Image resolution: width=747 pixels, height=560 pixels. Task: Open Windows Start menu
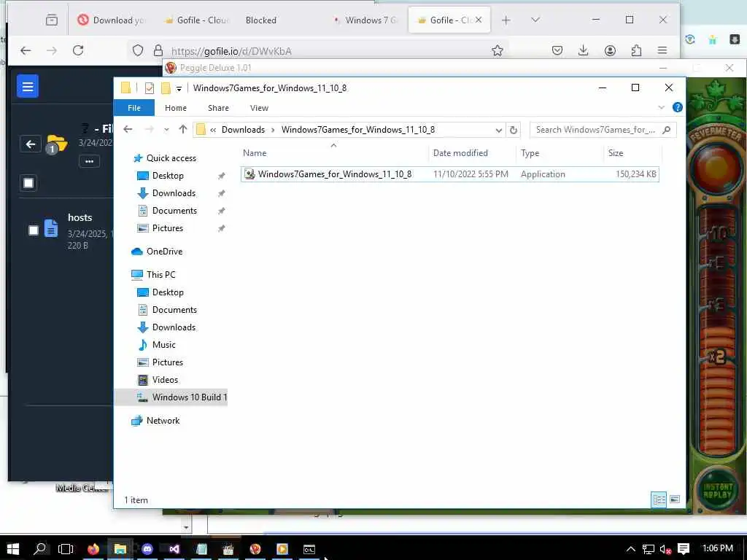coord(13,549)
